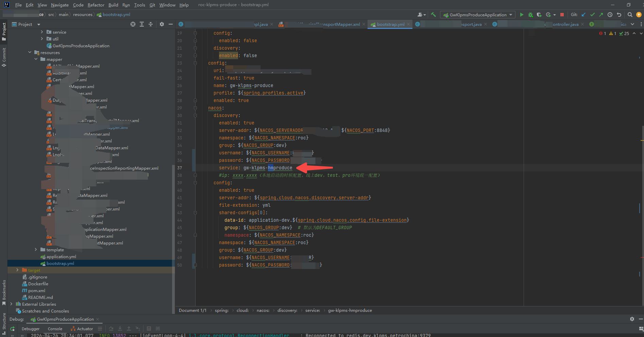Close the bootstrap.yml editor tab
This screenshot has width=644, height=337.
[x=408, y=24]
